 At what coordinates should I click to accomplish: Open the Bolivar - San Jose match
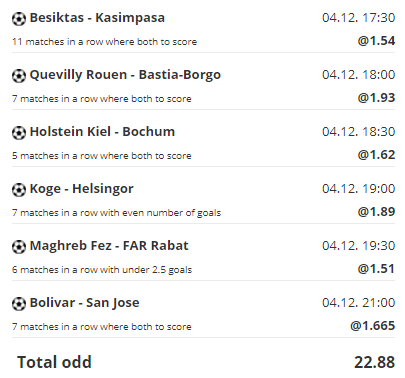[x=84, y=303]
